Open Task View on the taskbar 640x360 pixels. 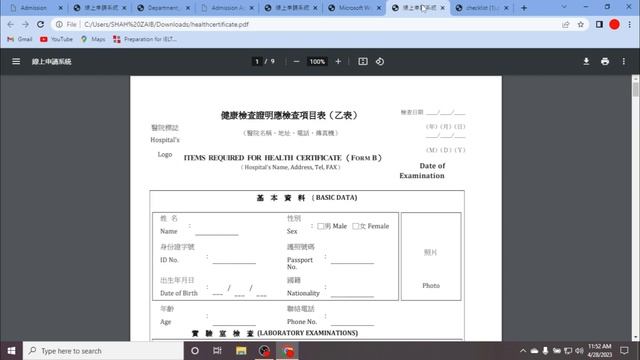tap(217, 351)
